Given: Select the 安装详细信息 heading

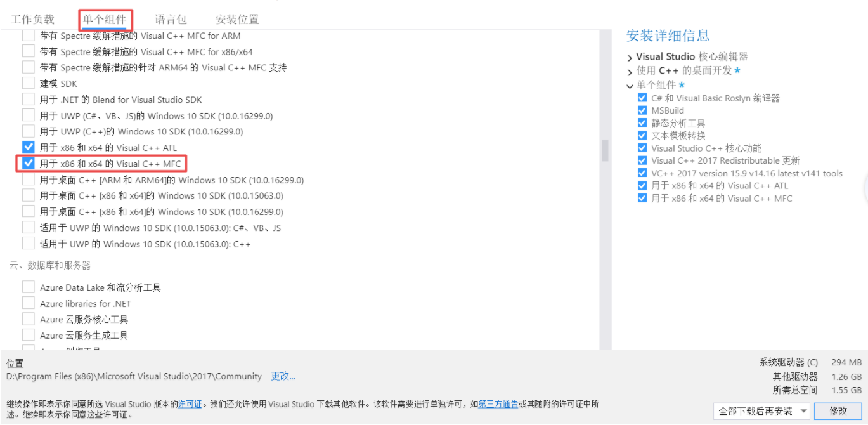Looking at the screenshot, I should click(668, 36).
